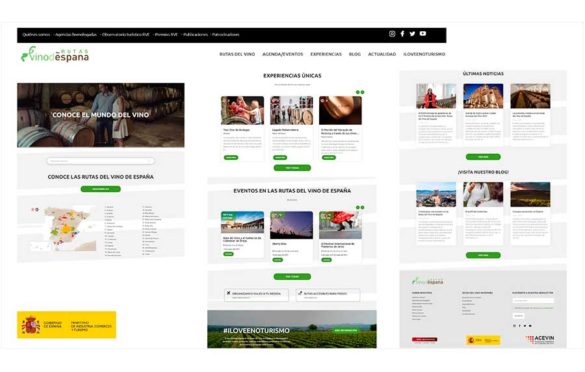585x372 pixels.
Task: Click the green button in the flamenco event card
Action: [326, 260]
